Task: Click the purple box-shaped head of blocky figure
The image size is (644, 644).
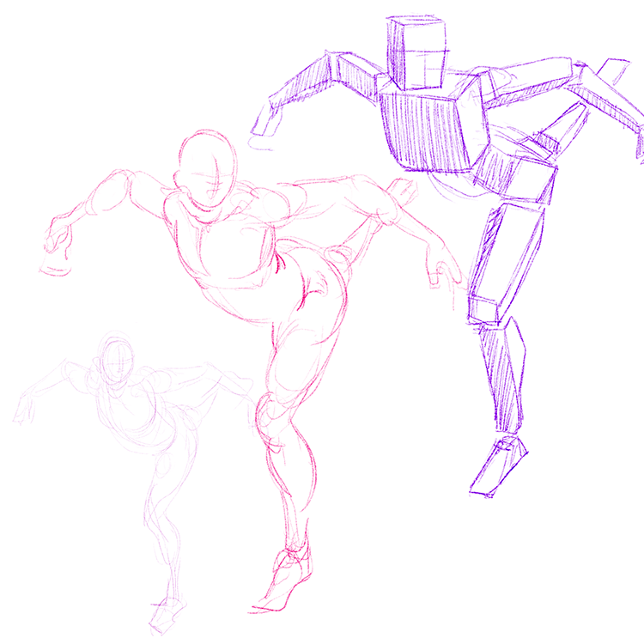Action: tap(416, 53)
